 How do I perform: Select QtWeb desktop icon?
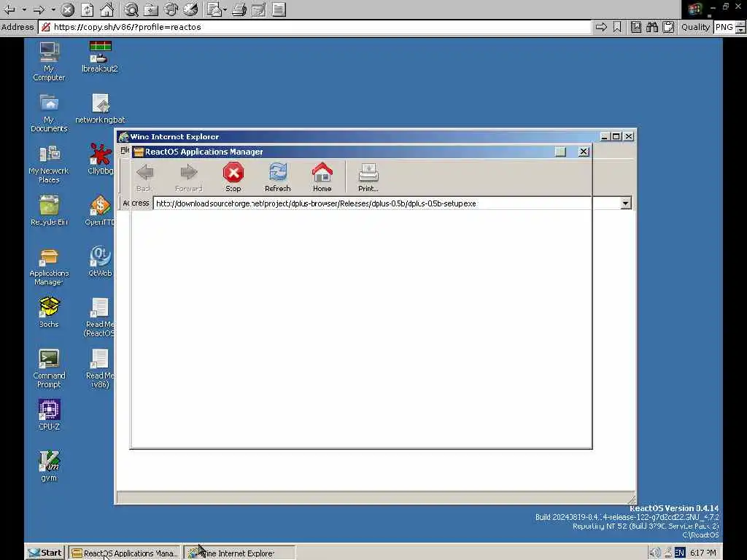click(x=100, y=262)
